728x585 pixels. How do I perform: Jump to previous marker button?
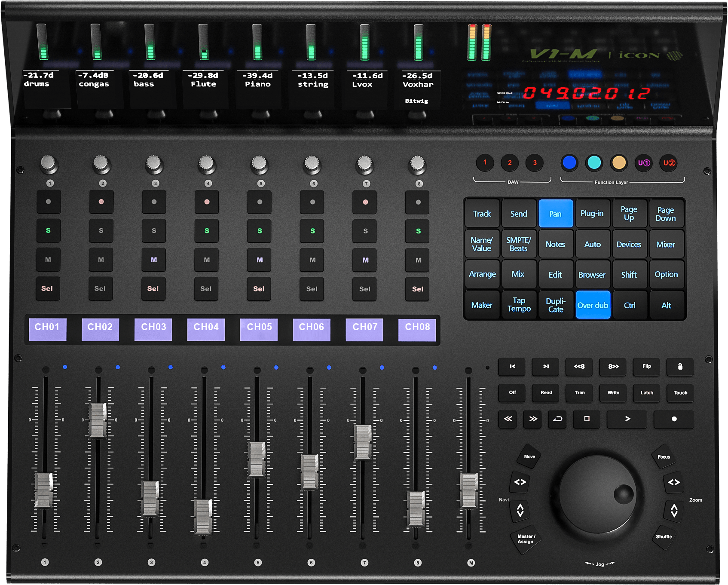512,367
